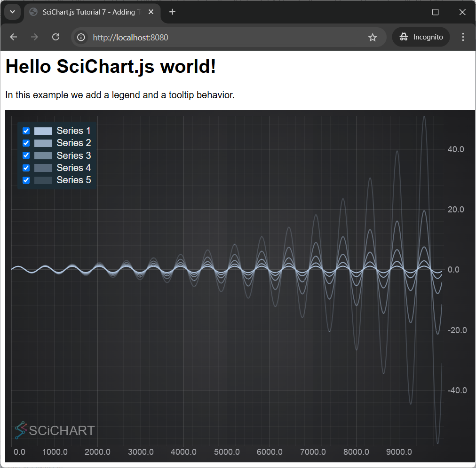This screenshot has width=476, height=468.
Task: Click the Incognito profile button
Action: click(421, 37)
